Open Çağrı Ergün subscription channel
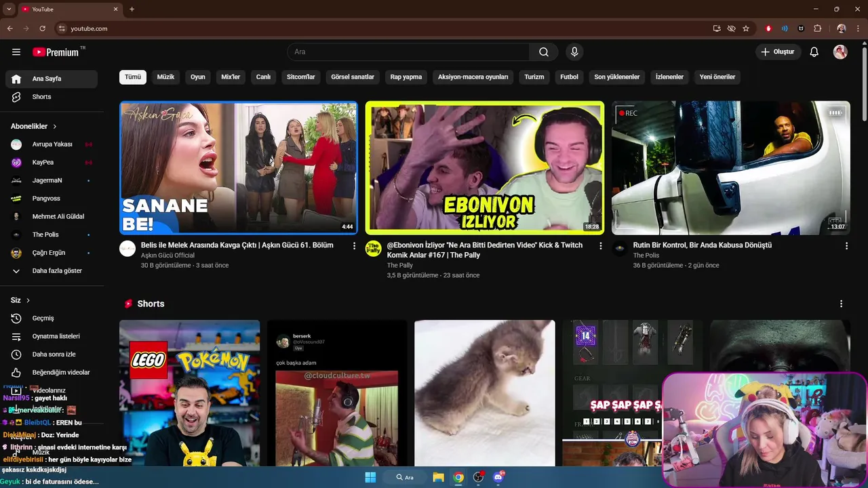Image resolution: width=868 pixels, height=488 pixels. 52,253
